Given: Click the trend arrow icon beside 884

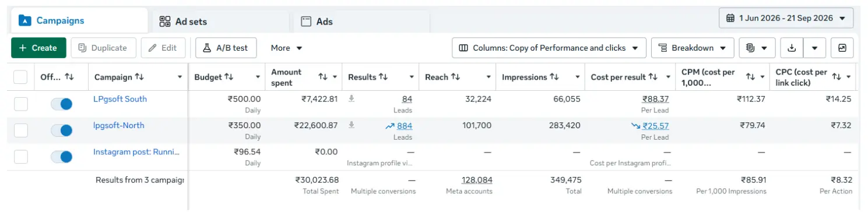Looking at the screenshot, I should pos(389,125).
